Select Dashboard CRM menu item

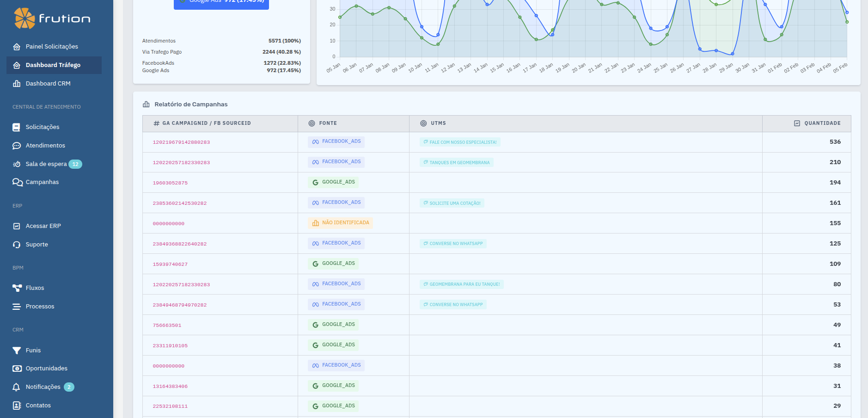point(48,84)
